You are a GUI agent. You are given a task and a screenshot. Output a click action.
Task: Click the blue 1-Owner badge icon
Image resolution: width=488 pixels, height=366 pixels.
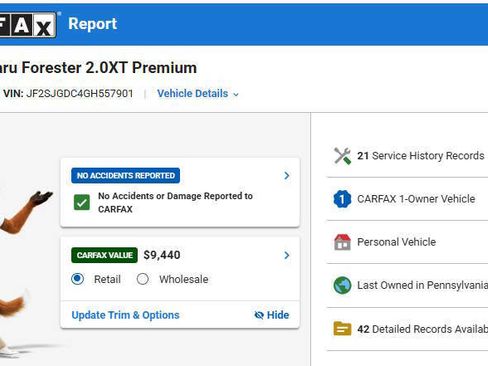coord(342,199)
